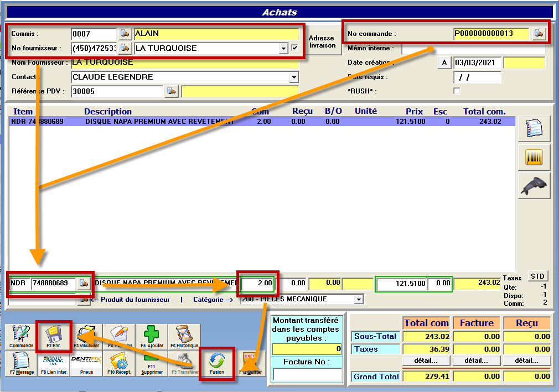Click the Taxes value 36.39
This screenshot has height=392, width=559.
426,349
